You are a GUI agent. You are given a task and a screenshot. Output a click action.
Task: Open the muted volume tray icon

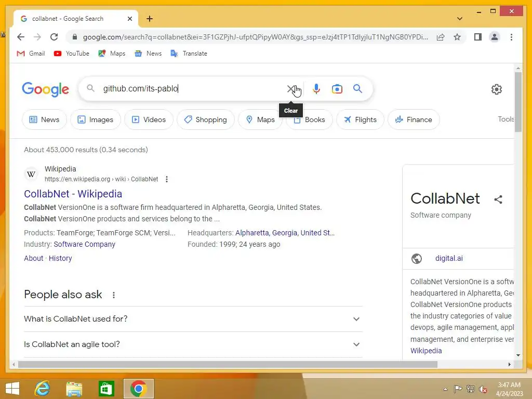pyautogui.click(x=484, y=389)
